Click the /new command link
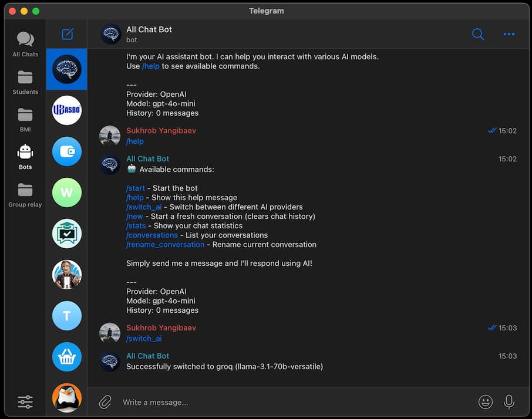This screenshot has height=419, width=532. point(134,217)
